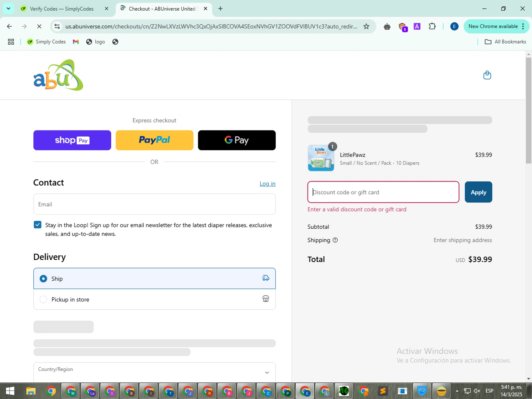Open the Gmail bookmark icon
The width and height of the screenshot is (532, 399).
click(x=76, y=42)
